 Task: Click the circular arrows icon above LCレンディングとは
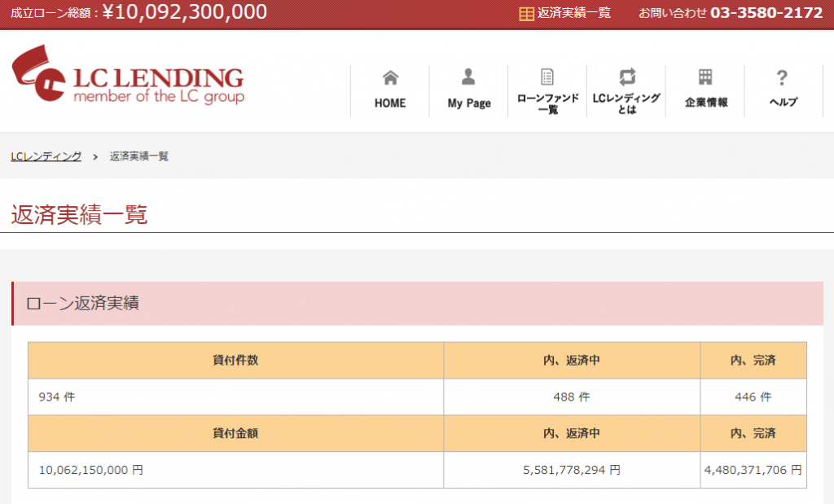626,77
